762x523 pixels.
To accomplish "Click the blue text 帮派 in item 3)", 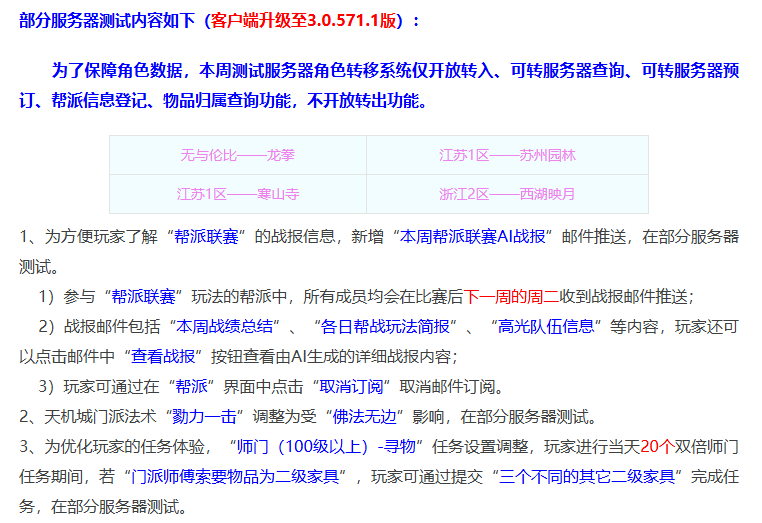I will pos(191,387).
